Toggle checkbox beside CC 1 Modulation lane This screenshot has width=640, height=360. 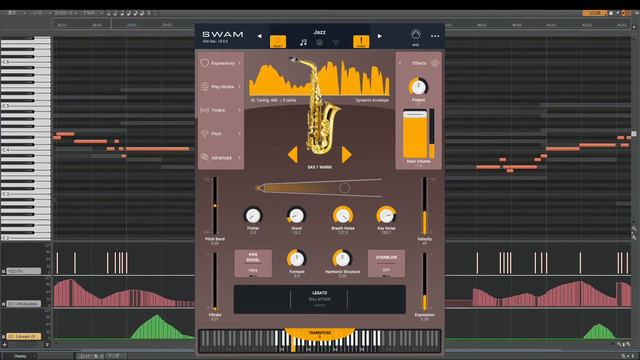point(3,304)
